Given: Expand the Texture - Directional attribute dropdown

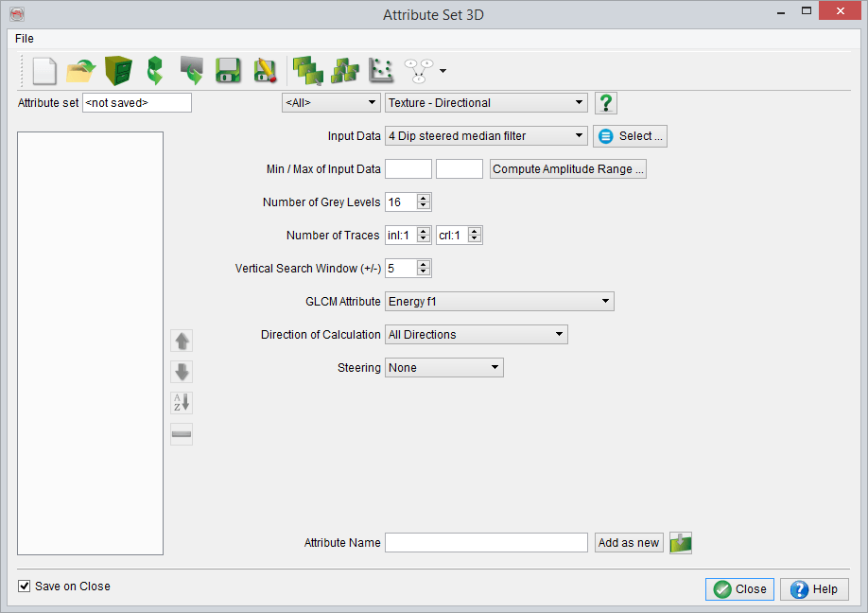Looking at the screenshot, I should pyautogui.click(x=487, y=103).
